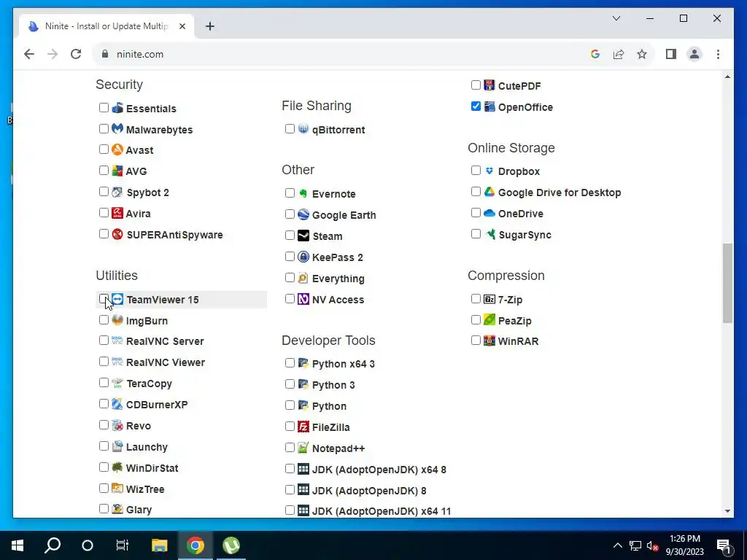Click the Notepad++ icon
747x560 pixels.
click(x=303, y=448)
